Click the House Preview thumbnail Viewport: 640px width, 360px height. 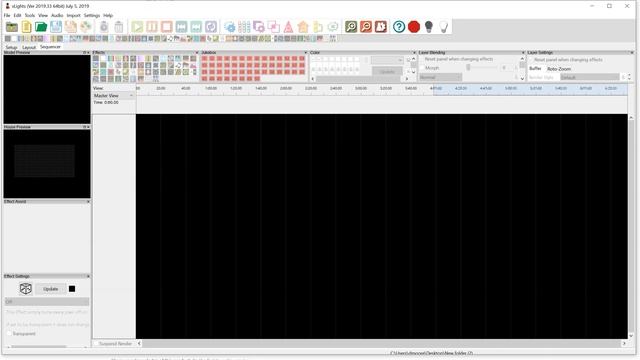47,164
